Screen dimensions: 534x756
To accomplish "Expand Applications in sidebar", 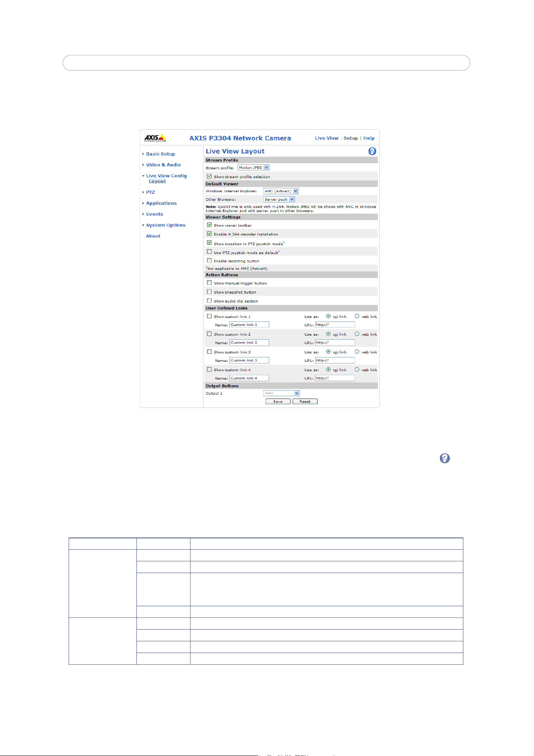I will pyautogui.click(x=161, y=203).
